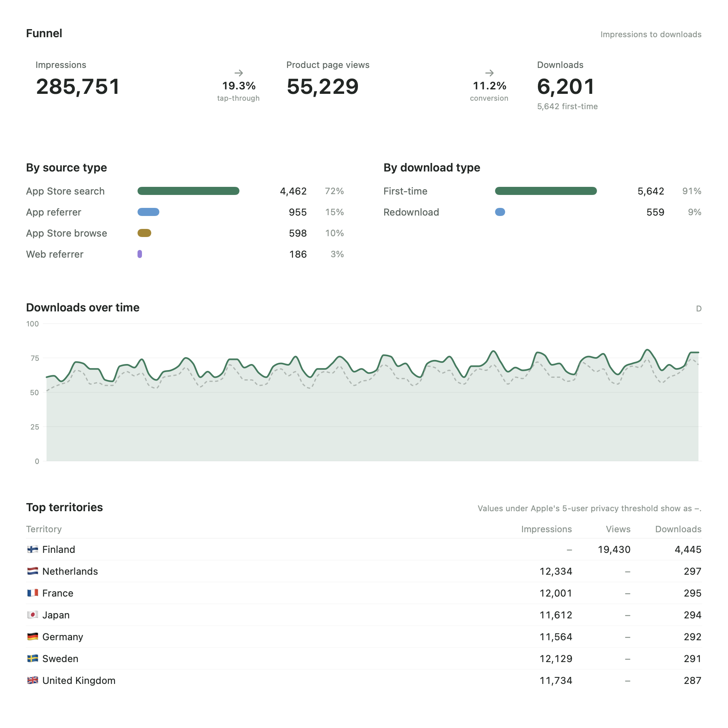
Task: Click Japan's 11,612 impressions value
Action: tap(556, 615)
